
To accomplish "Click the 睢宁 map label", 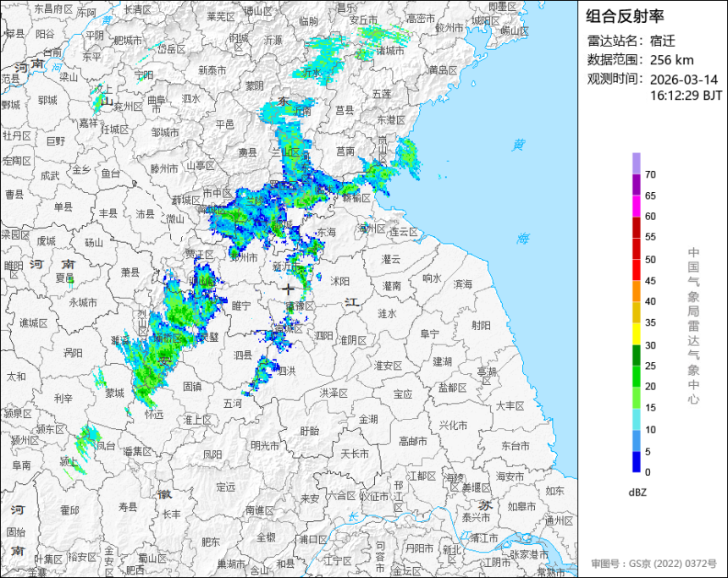I will [241, 306].
